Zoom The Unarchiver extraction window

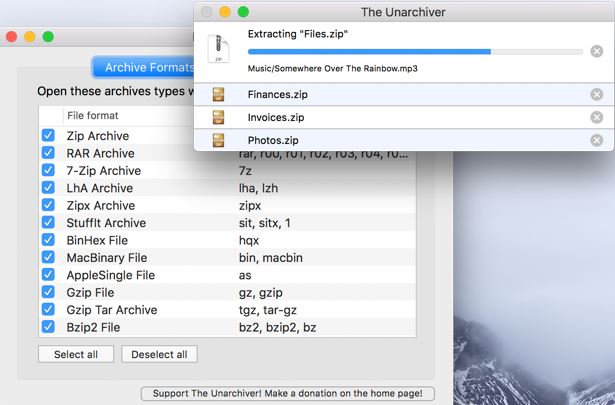tap(243, 12)
